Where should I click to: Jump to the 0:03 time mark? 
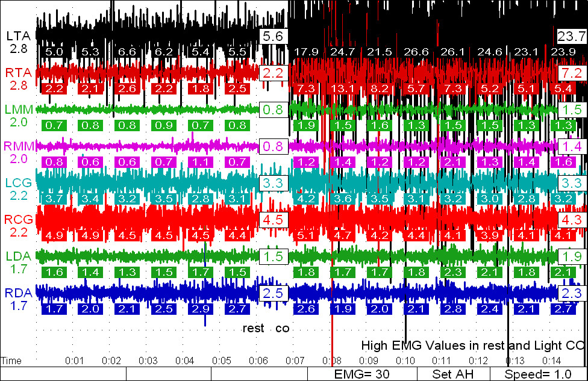coord(148,361)
